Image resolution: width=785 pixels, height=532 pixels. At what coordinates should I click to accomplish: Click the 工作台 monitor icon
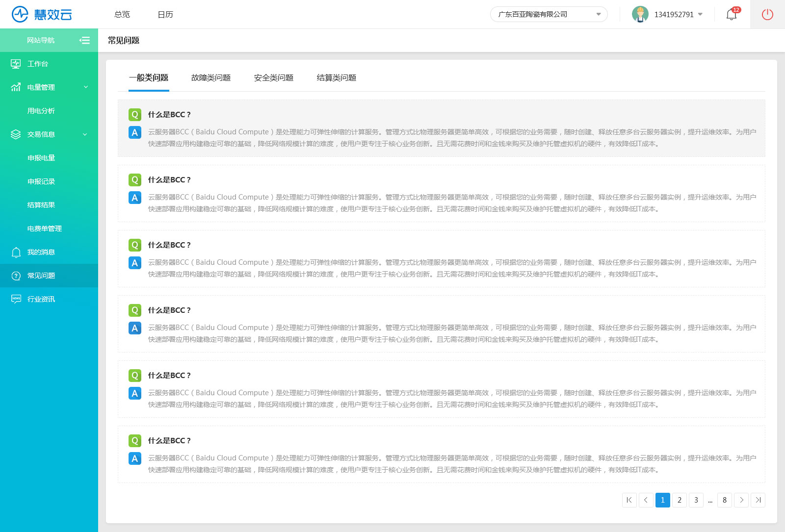tap(16, 64)
